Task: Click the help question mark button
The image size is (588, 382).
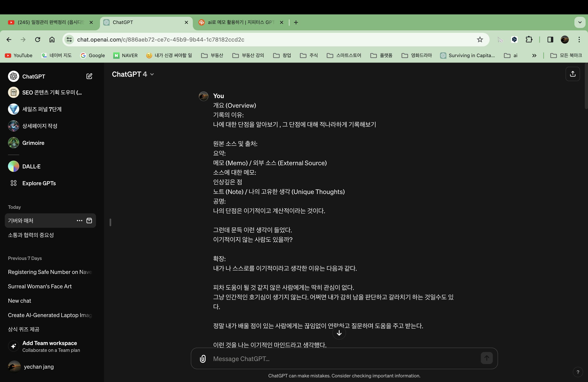Action: (578, 372)
